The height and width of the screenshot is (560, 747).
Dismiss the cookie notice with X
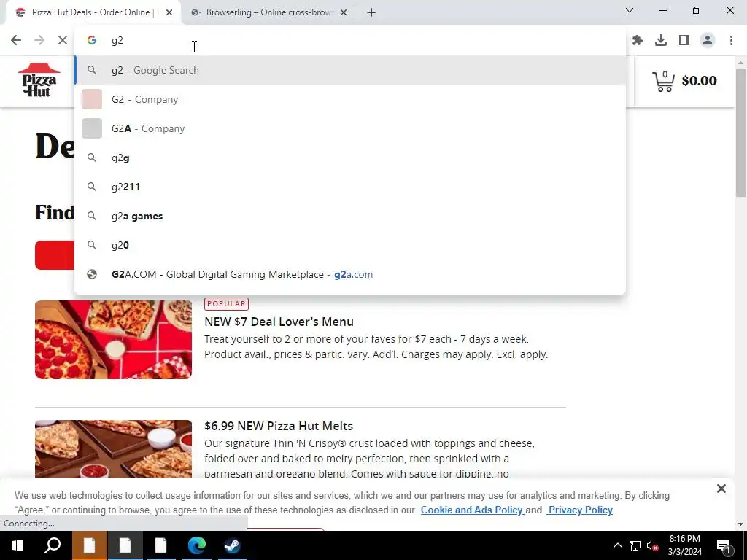[x=721, y=489]
